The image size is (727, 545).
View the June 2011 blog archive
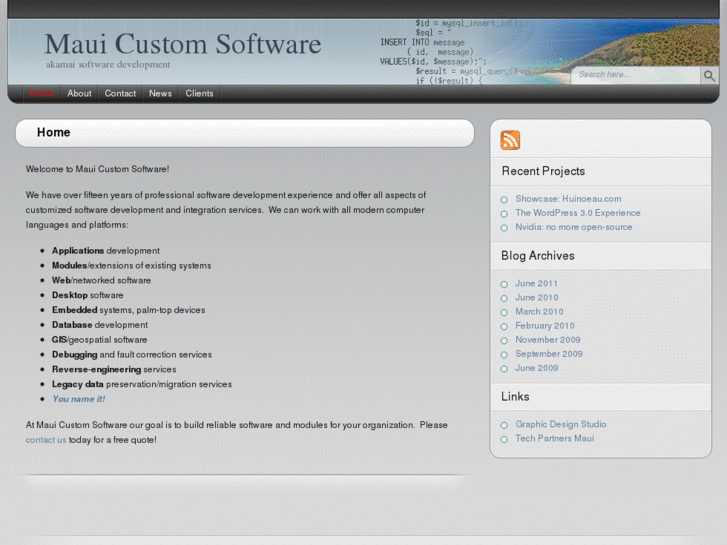tap(536, 284)
